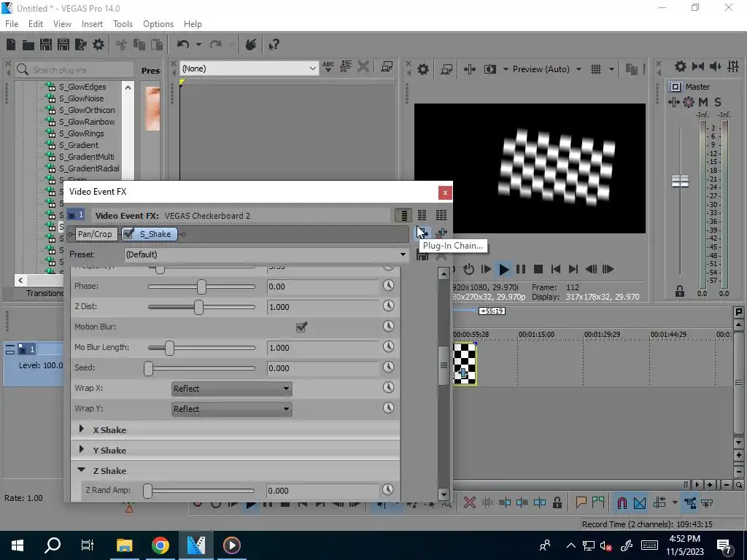Toggle the Motion Blur checkbox

click(x=301, y=327)
